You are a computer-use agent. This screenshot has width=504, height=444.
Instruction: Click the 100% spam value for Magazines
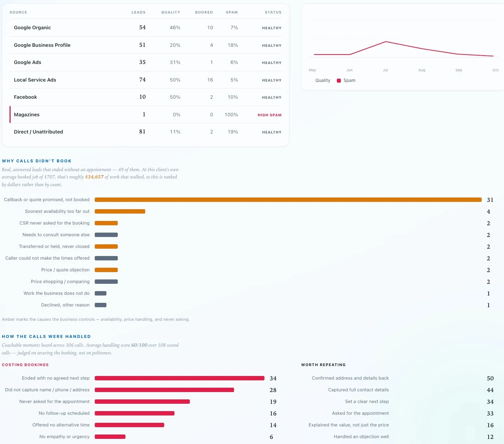point(231,115)
